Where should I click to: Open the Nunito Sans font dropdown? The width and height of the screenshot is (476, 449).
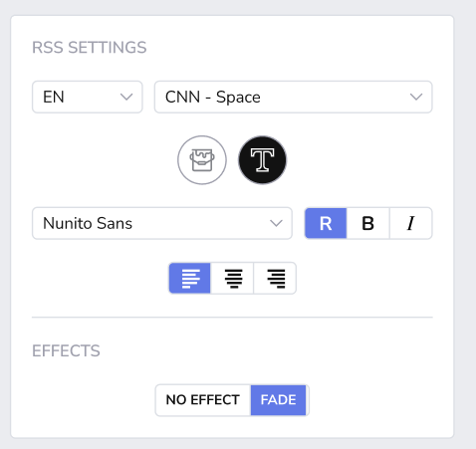(x=162, y=223)
